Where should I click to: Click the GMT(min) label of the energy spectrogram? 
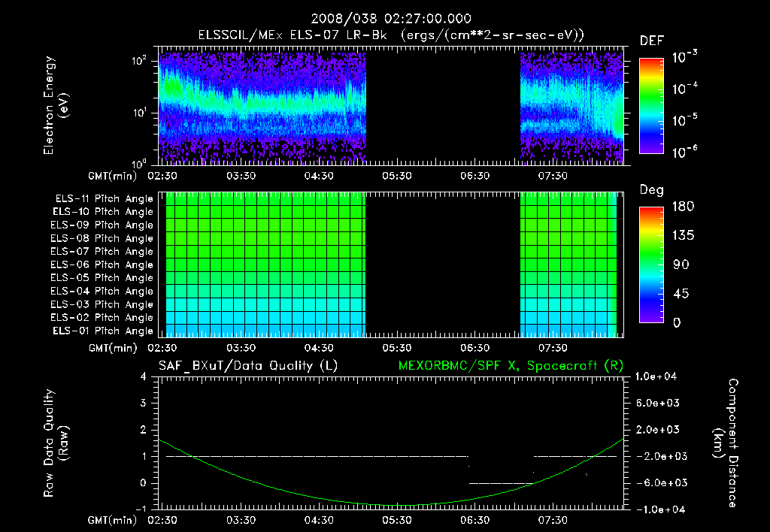113,176
